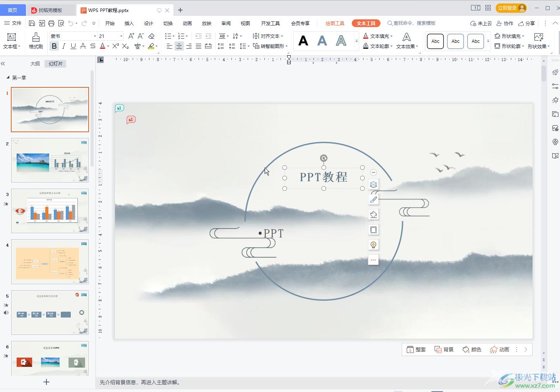Expand the highlight color dropdown arrow

coord(156,46)
